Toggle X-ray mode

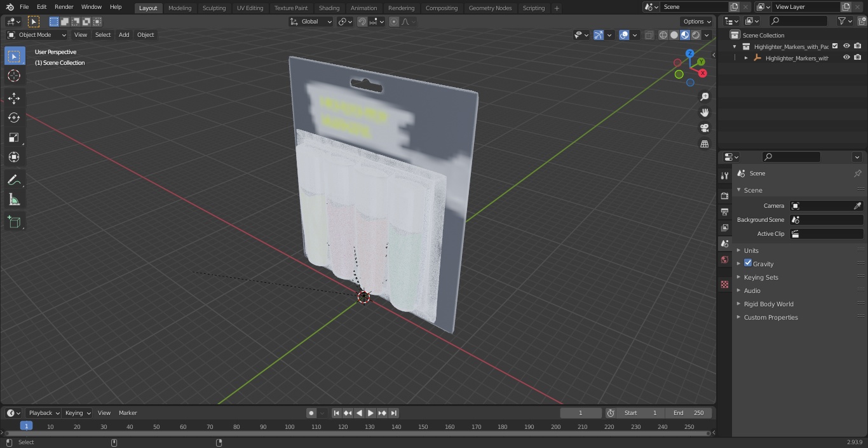[x=649, y=35]
